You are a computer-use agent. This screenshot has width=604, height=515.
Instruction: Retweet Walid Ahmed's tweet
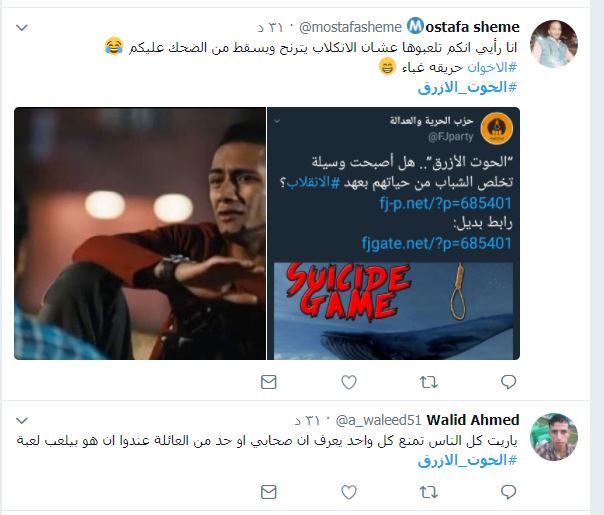coord(428,492)
